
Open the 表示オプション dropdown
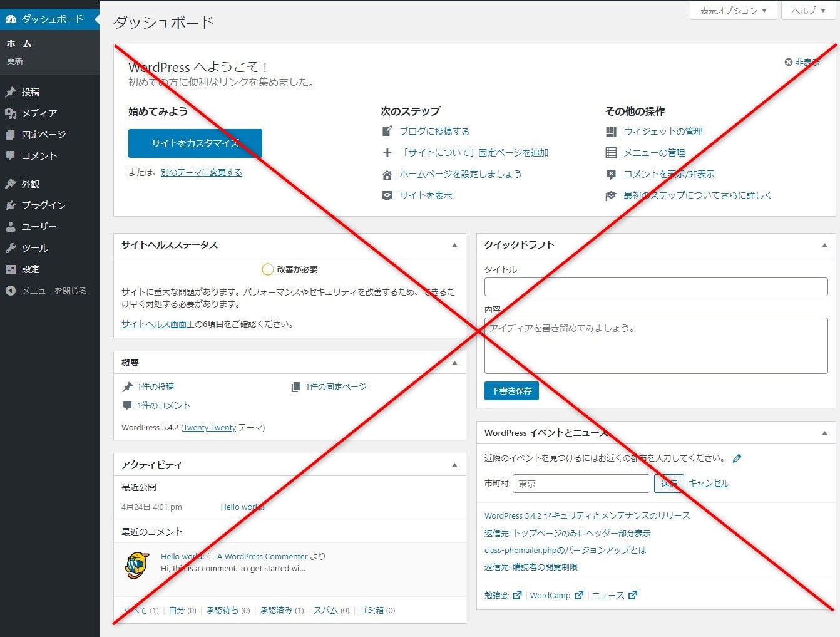[734, 11]
